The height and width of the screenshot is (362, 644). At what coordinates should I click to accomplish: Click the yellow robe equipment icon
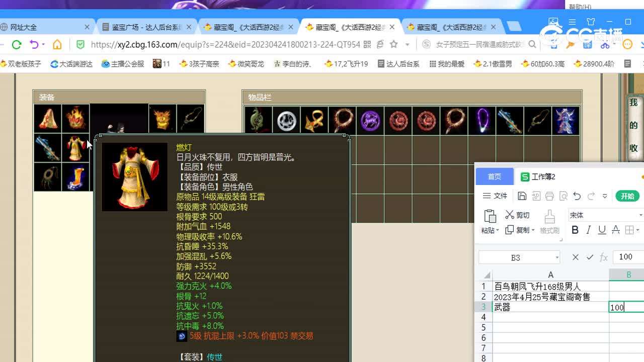[x=75, y=148]
